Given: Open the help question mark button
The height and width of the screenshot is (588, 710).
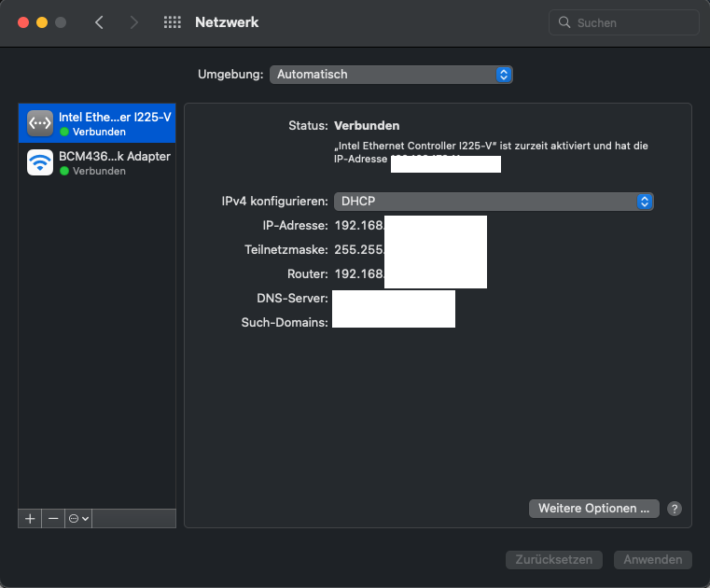Looking at the screenshot, I should [x=675, y=509].
